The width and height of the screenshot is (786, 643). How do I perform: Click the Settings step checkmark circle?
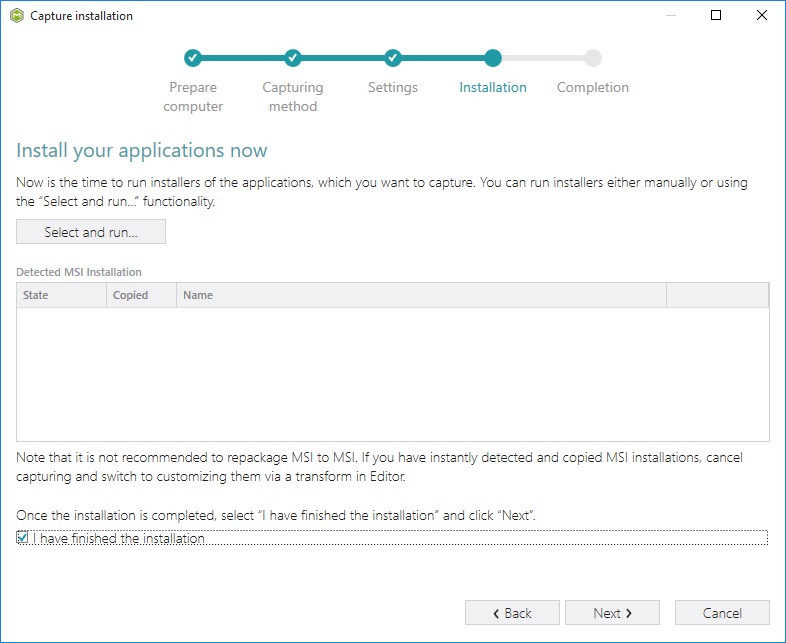point(392,58)
